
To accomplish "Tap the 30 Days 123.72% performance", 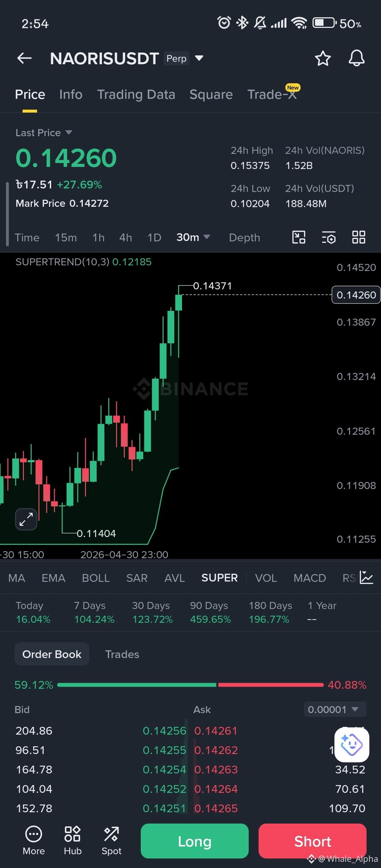I will click(152, 613).
